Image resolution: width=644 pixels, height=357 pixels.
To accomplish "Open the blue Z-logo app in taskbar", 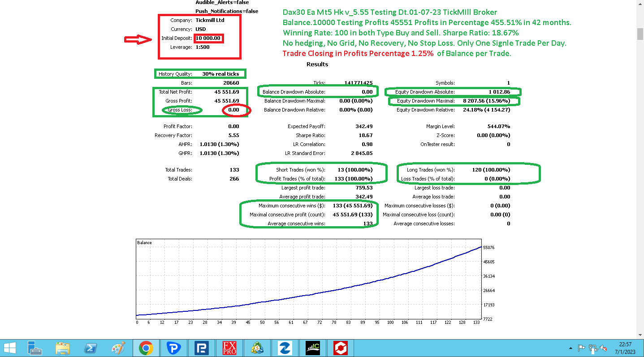I will coord(285,348).
